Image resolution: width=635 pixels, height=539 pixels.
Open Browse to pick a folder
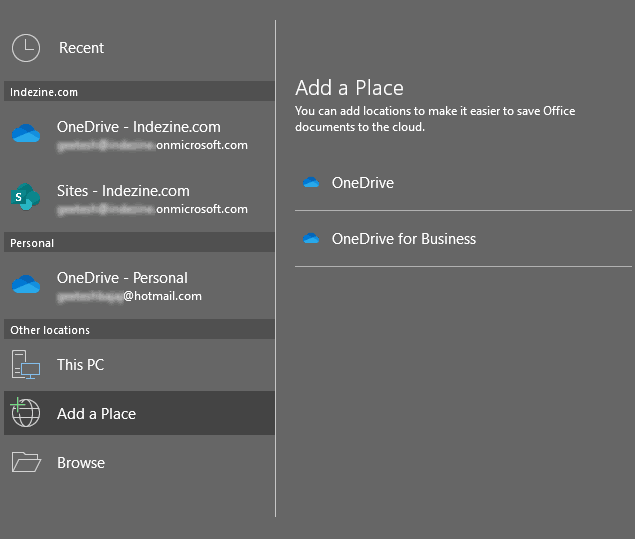click(81, 463)
